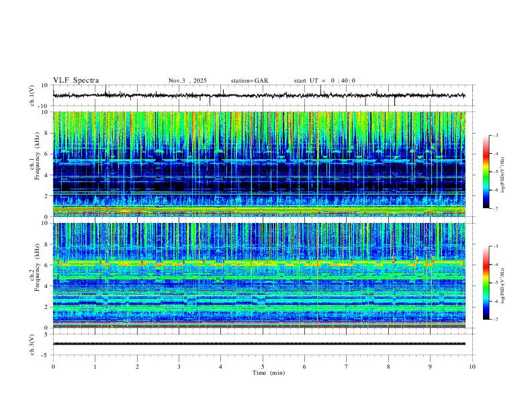
Task: Click the time axis tick label '8'
Action: pos(388,367)
